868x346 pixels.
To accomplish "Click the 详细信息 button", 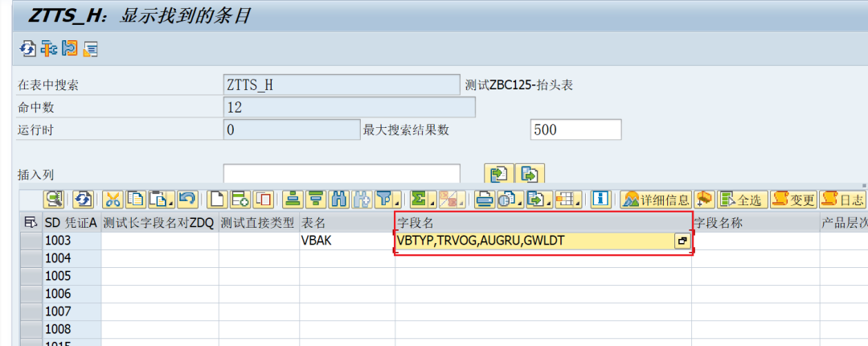I will click(x=656, y=200).
